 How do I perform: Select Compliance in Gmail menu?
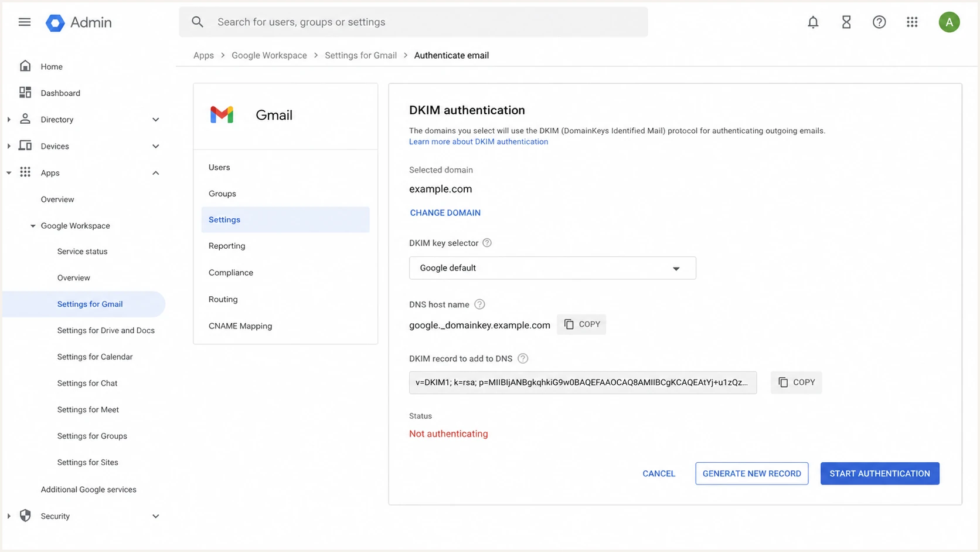point(285,273)
